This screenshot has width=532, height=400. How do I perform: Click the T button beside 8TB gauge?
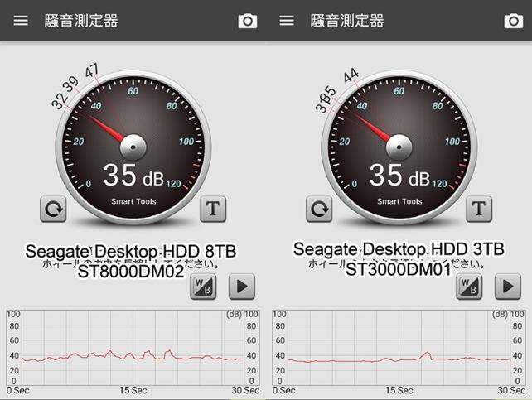pos(213,210)
